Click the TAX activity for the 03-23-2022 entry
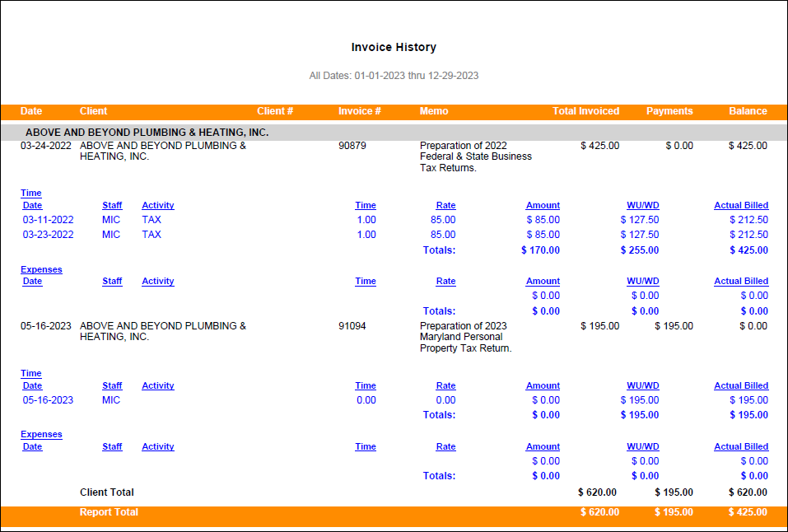The width and height of the screenshot is (788, 532). [152, 235]
